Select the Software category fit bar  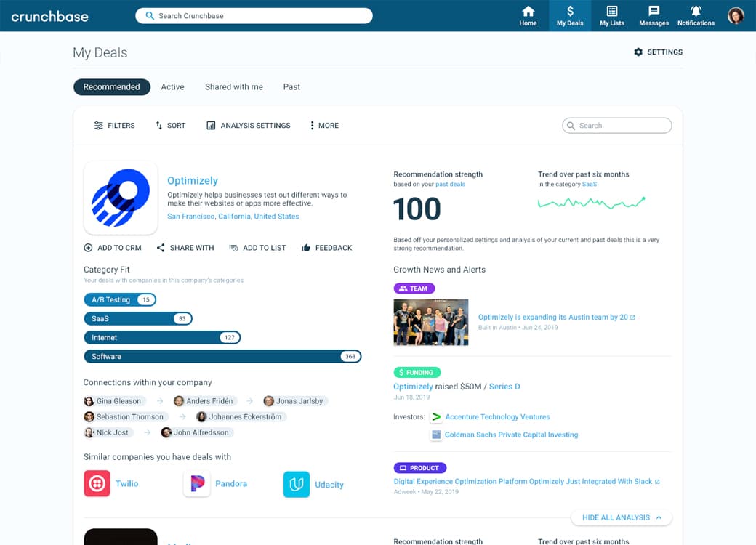(x=222, y=357)
